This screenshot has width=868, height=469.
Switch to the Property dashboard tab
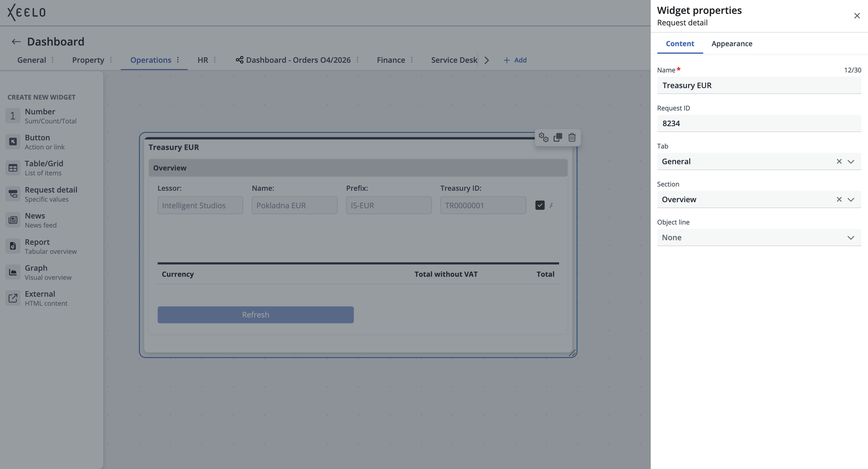coord(88,60)
